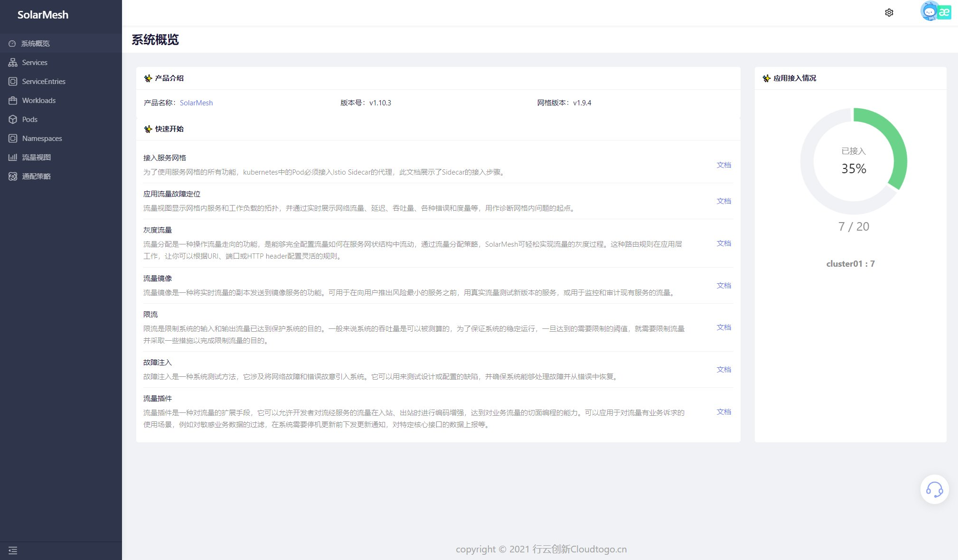Click the 流量视图 chart icon
This screenshot has height=560, width=958.
click(x=13, y=158)
